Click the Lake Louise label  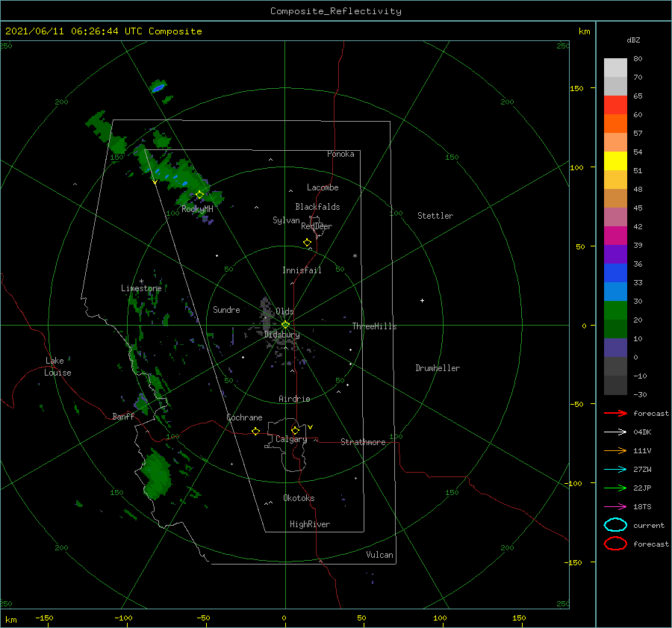click(x=57, y=367)
